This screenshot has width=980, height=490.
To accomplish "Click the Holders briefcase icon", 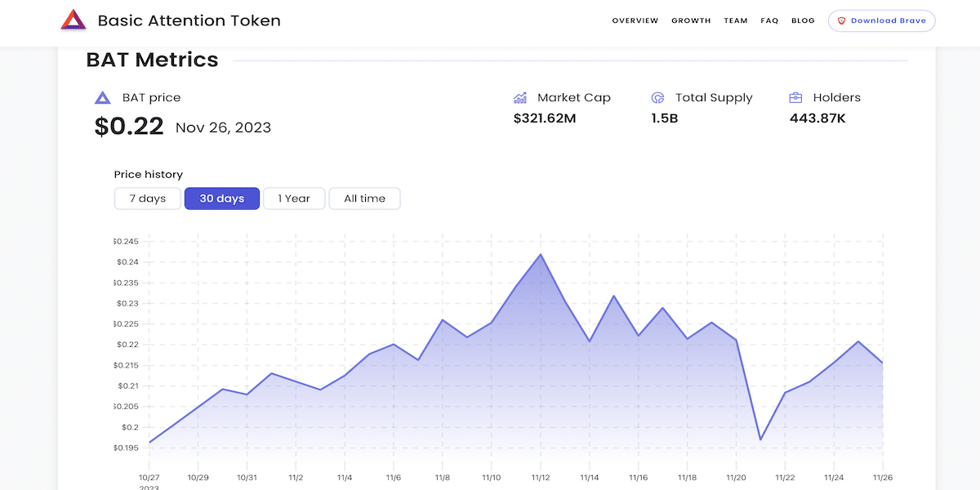I will click(x=795, y=98).
